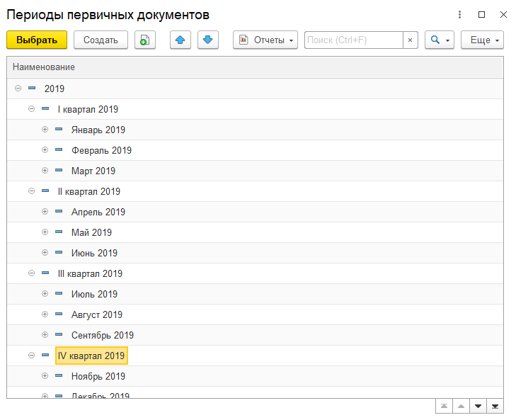Screen dimensions: 516x420
Task: Clear search field with the x icon
Action: 410,40
